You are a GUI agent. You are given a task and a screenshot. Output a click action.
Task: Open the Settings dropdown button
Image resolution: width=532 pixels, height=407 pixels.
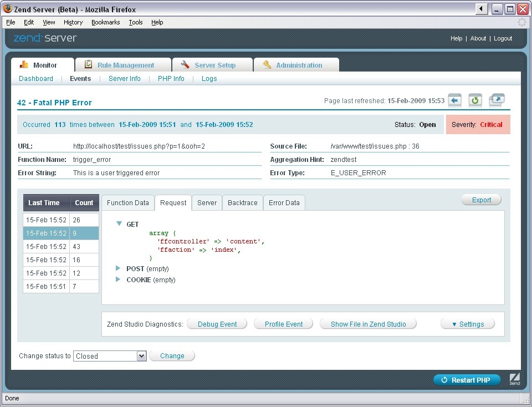tap(468, 324)
